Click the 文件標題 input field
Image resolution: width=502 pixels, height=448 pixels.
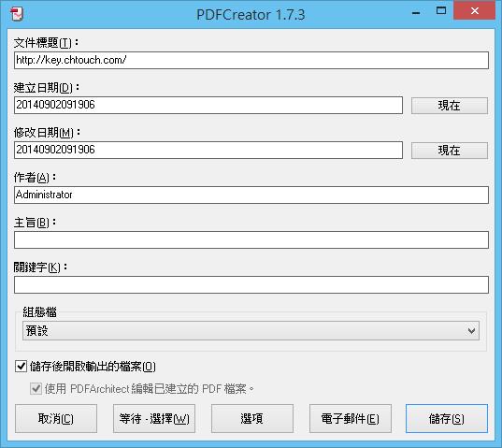pyautogui.click(x=251, y=60)
